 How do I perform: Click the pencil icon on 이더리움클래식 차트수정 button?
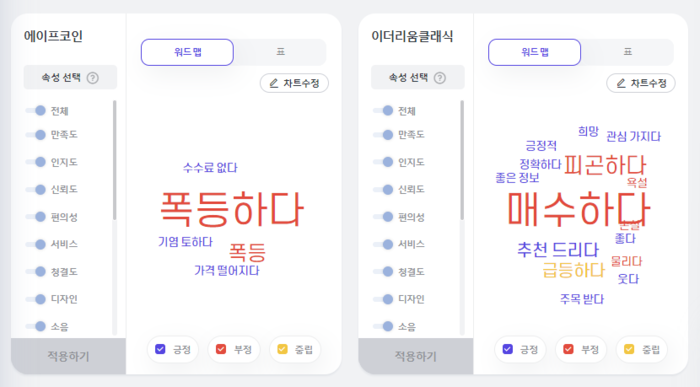tap(621, 83)
